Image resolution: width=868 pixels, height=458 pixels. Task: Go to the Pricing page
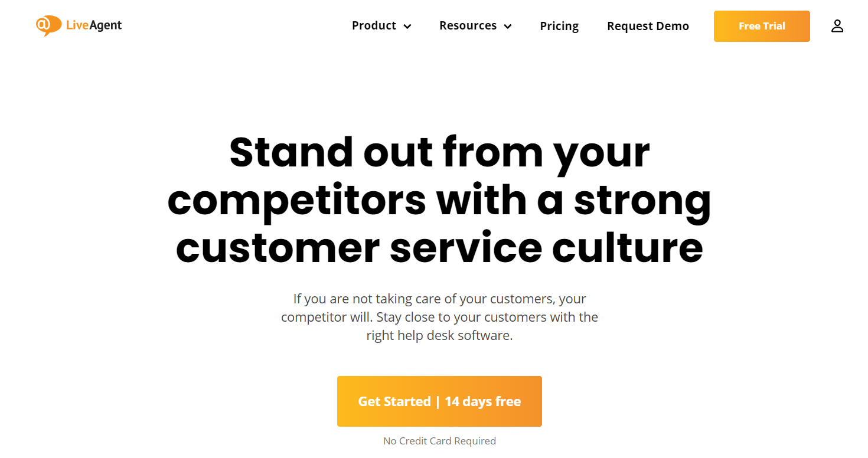(559, 27)
